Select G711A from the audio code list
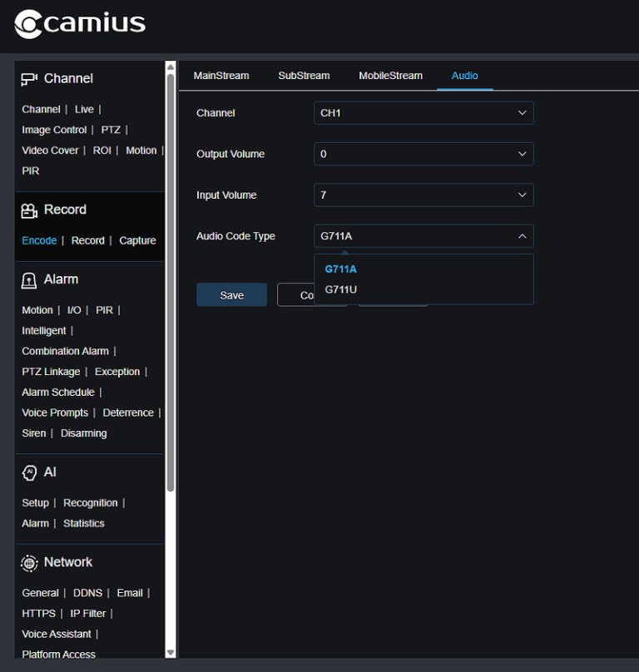This screenshot has height=672, width=639. (340, 269)
